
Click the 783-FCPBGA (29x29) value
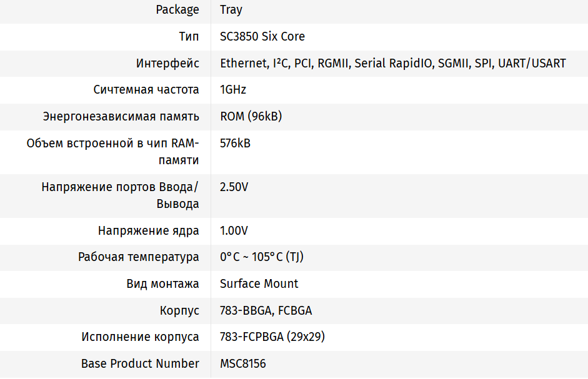tap(272, 337)
